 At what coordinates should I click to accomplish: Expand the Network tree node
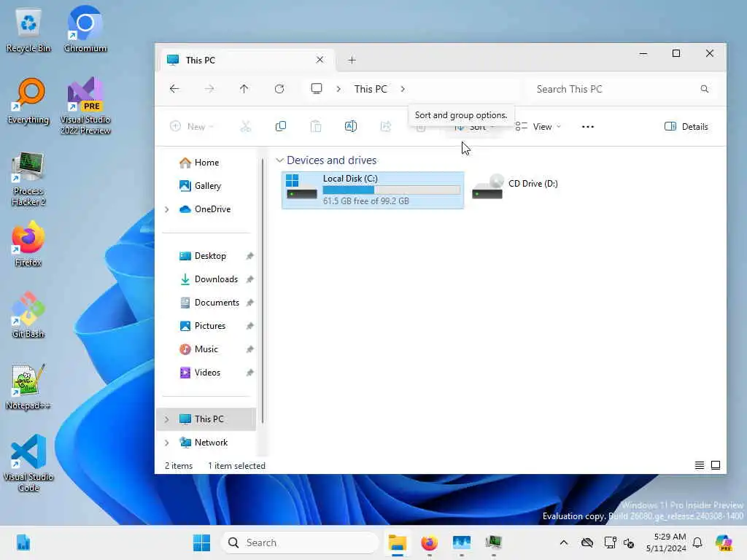point(167,443)
